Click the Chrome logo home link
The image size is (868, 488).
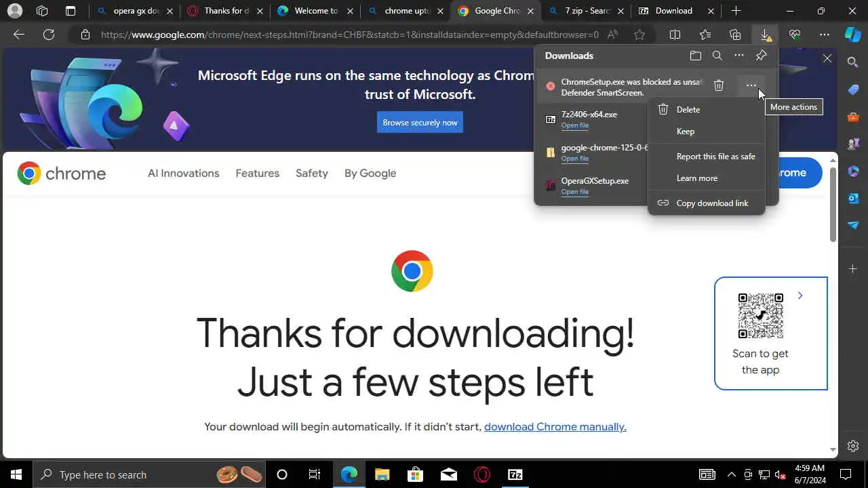coord(62,174)
